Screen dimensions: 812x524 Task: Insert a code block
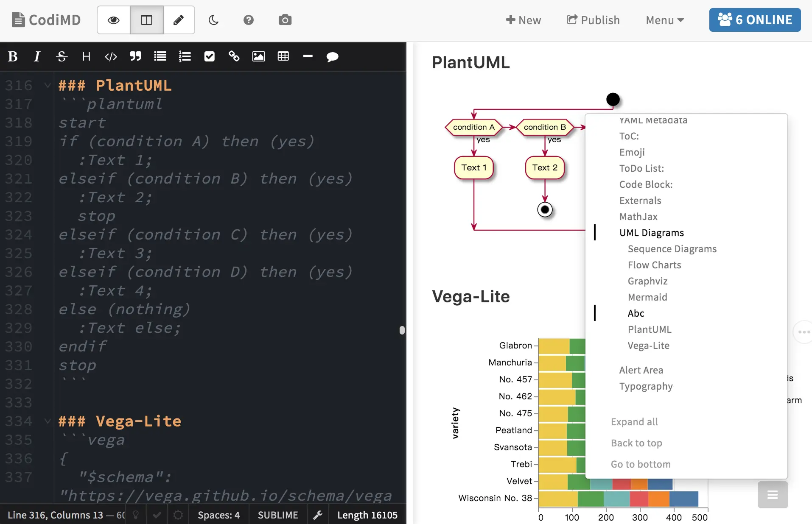(110, 56)
